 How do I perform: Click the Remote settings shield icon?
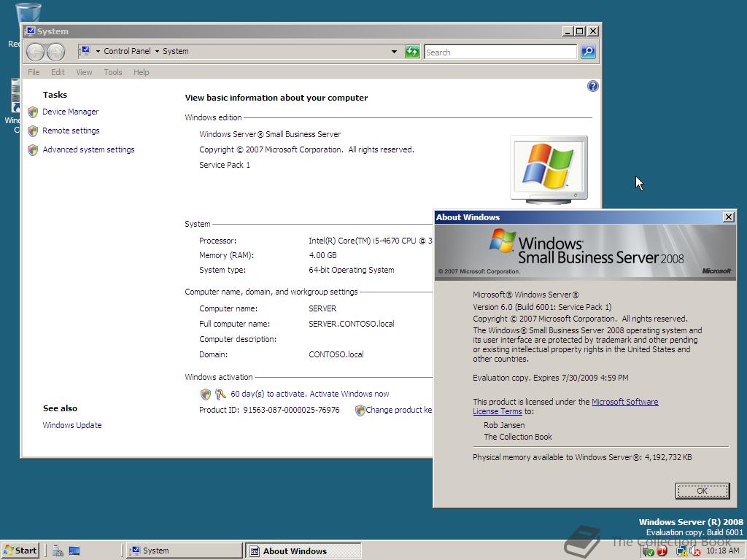(33, 131)
